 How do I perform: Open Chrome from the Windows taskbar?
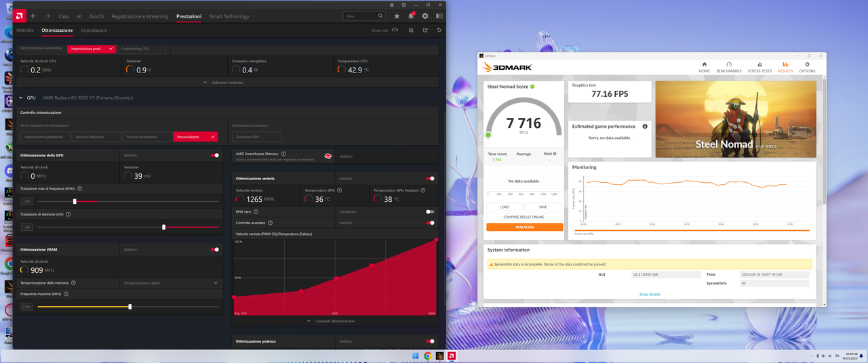(x=428, y=356)
